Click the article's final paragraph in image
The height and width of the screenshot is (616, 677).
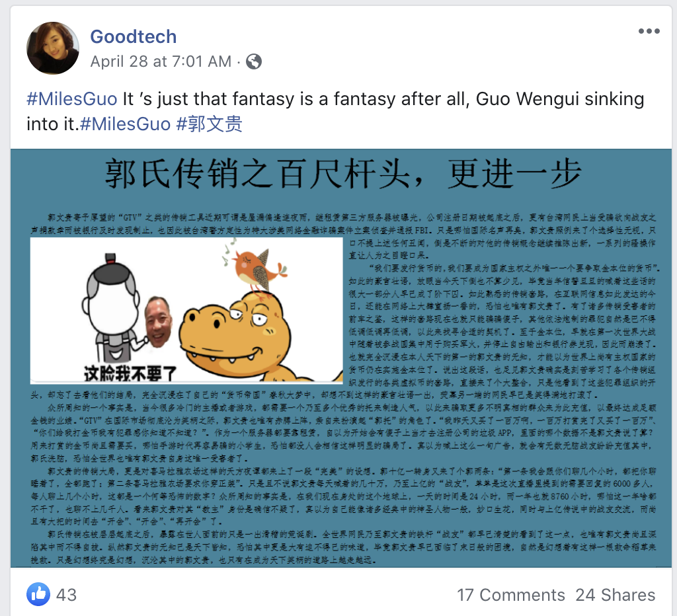(x=343, y=547)
